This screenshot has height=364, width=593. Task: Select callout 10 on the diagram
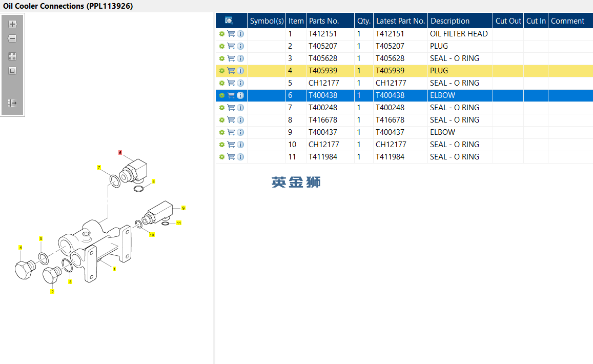[x=152, y=235]
